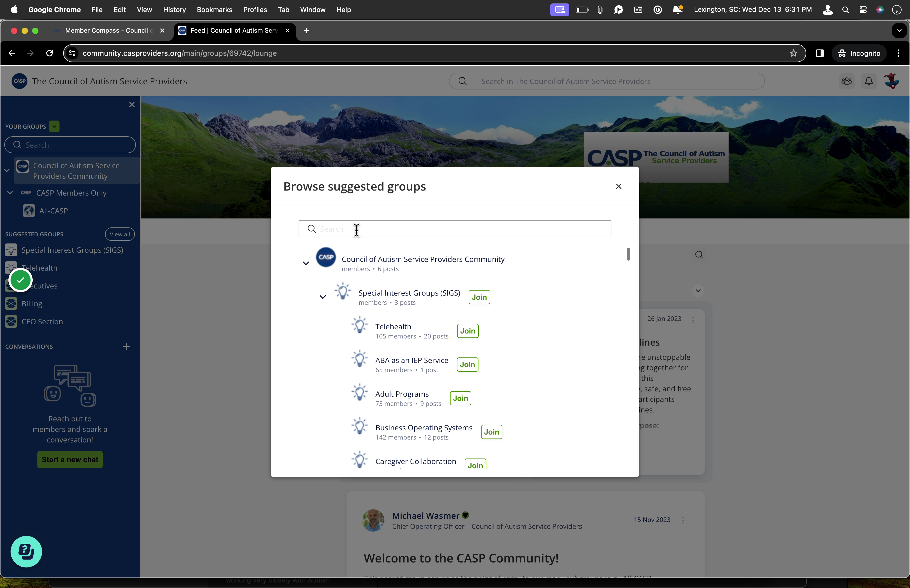Click the plus icon beside Conversations

click(126, 346)
